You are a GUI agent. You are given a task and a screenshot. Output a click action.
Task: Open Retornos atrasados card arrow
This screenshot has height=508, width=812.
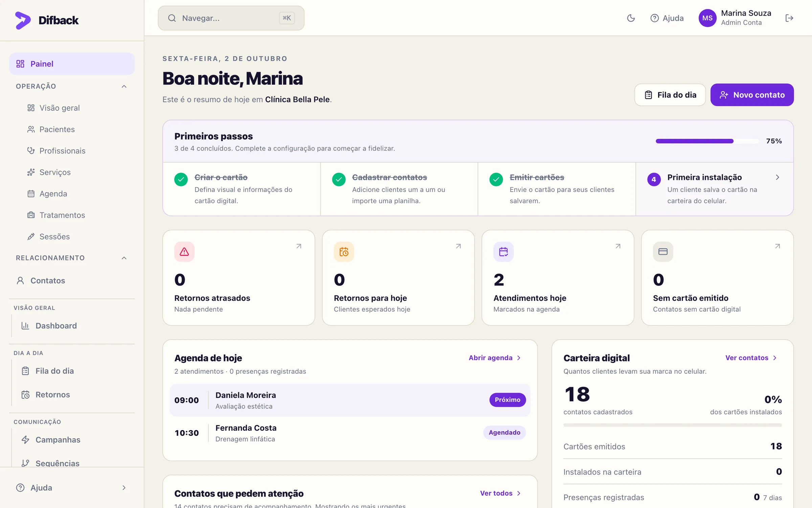tap(299, 246)
